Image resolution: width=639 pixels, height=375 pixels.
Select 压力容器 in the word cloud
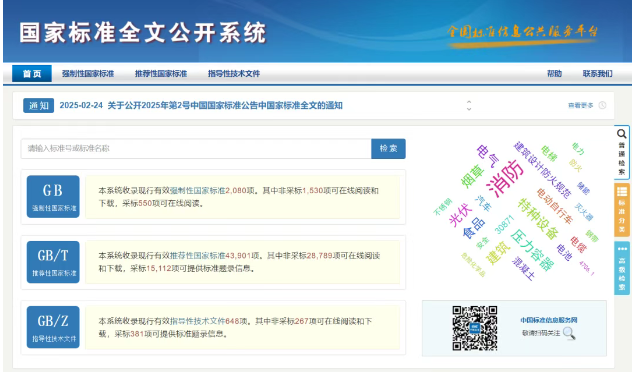click(532, 249)
